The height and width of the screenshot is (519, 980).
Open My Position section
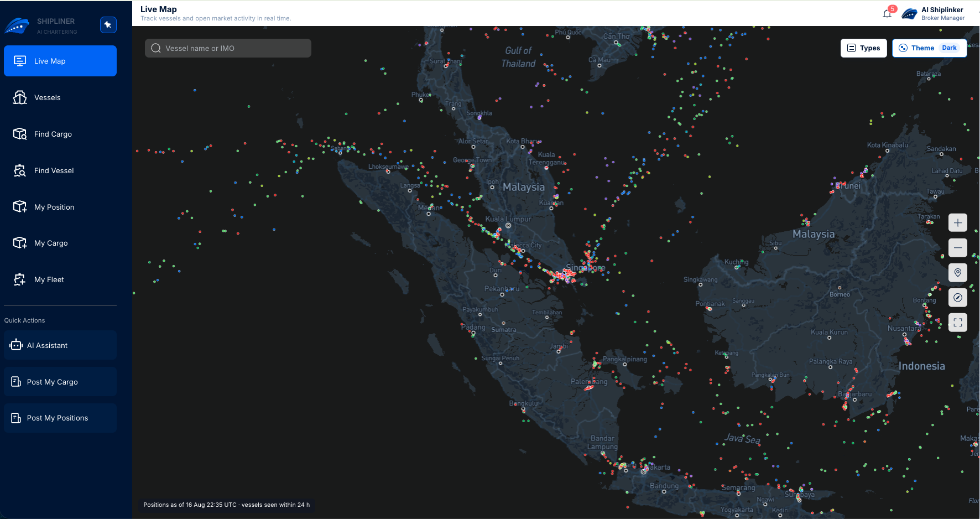point(60,207)
